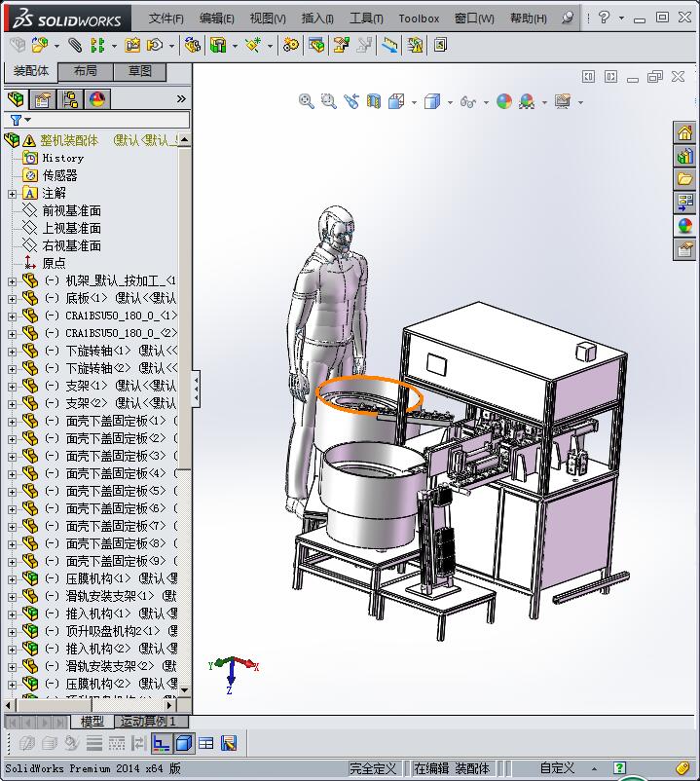Click the help question mark in status bar
The height and width of the screenshot is (781, 700).
point(620,768)
